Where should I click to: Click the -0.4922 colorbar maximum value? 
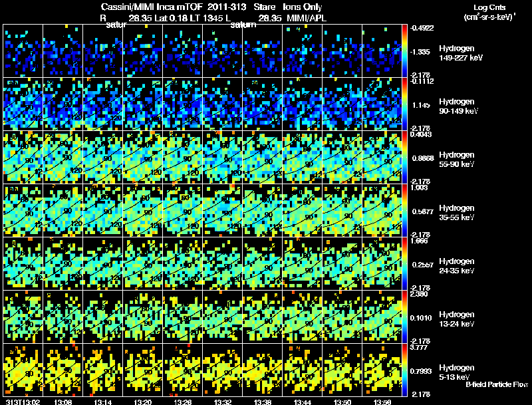coord(422,28)
